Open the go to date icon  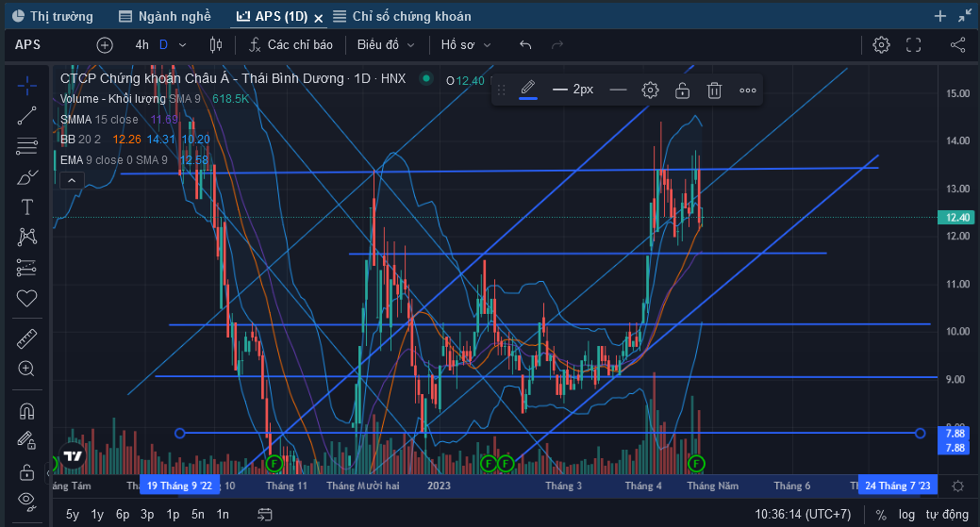(265, 515)
